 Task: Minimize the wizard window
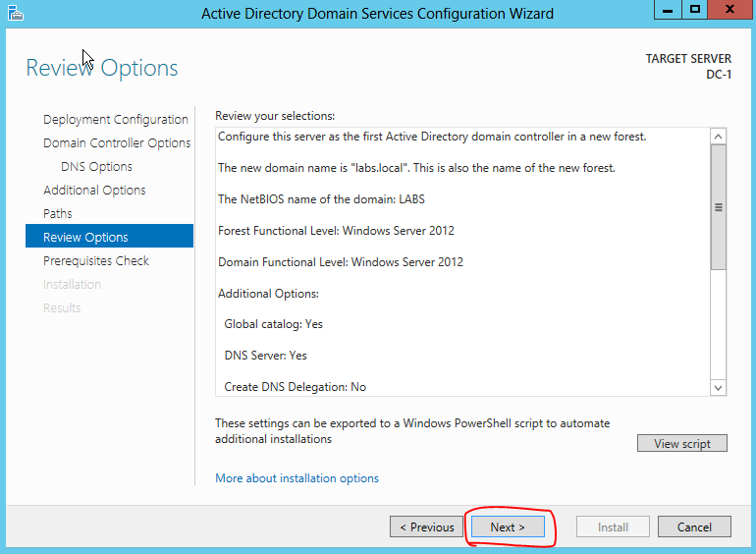coord(668,10)
